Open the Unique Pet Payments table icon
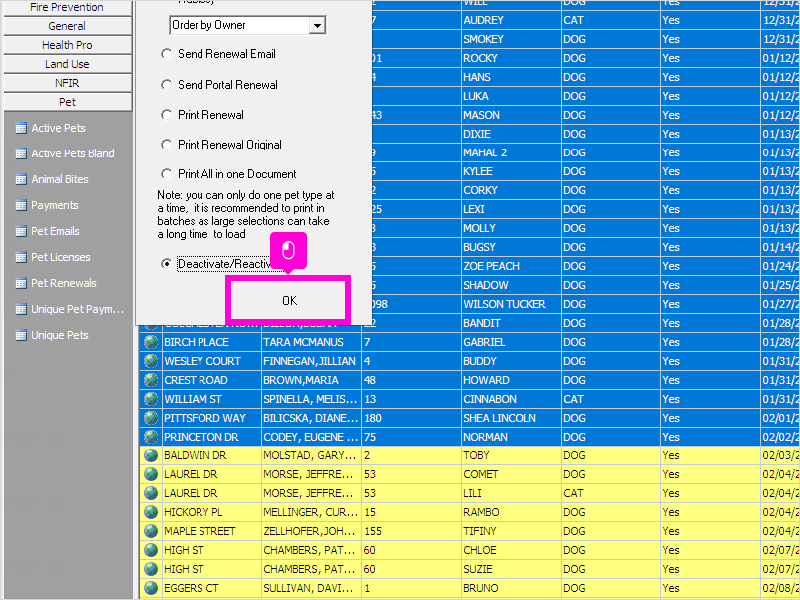Screen dimensions: 800x600 [21, 309]
